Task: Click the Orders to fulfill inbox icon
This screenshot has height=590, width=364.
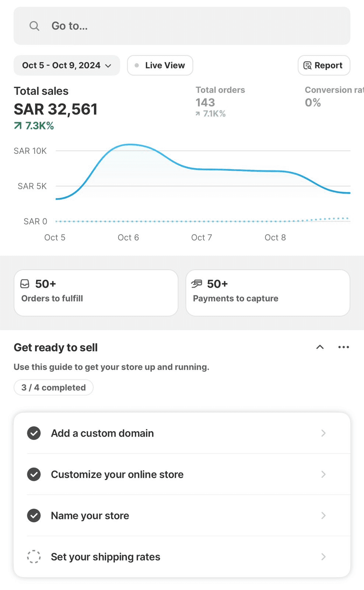Action: coord(25,284)
